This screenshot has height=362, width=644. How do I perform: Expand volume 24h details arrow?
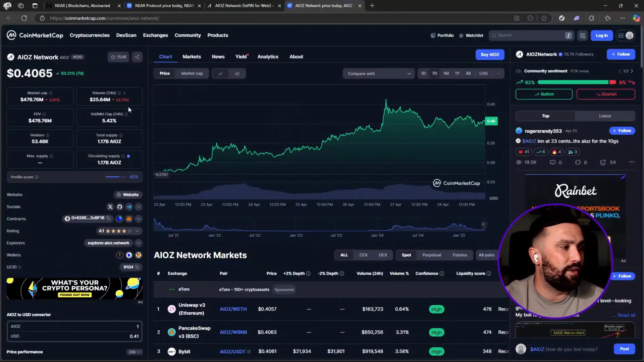pyautogui.click(x=124, y=93)
